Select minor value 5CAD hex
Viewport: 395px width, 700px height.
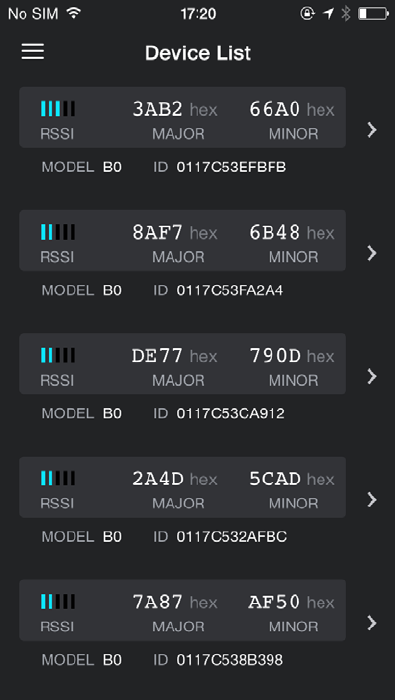(x=292, y=479)
